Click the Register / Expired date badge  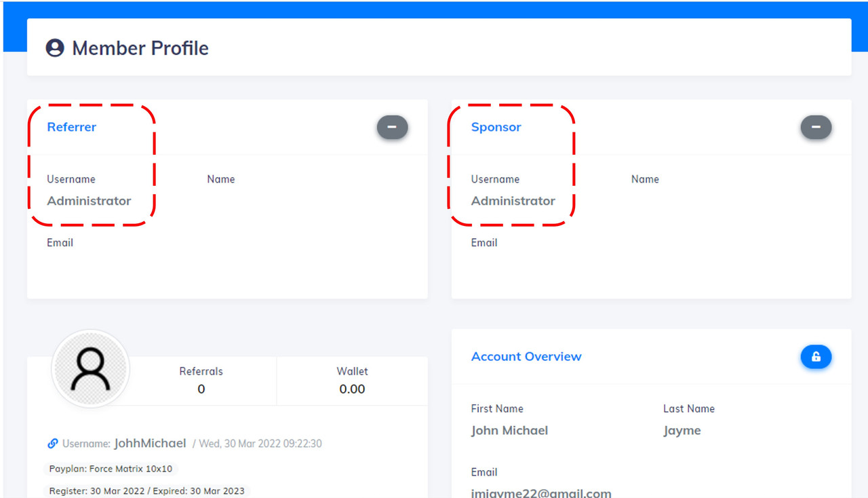[147, 491]
